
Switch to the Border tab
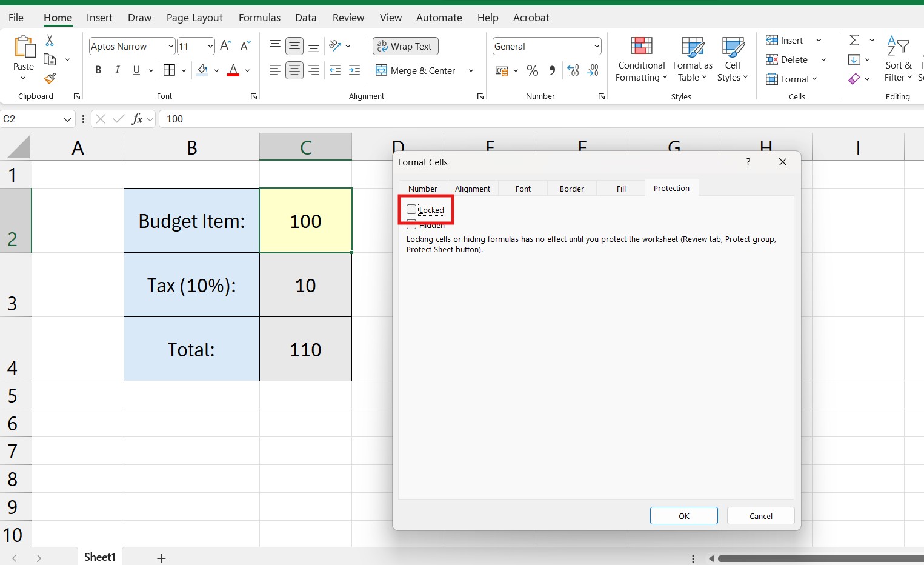point(571,189)
